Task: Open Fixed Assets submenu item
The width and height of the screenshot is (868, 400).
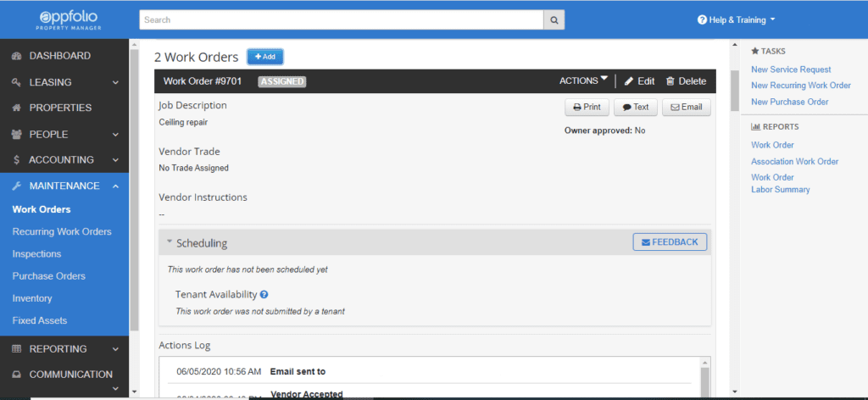Action: (x=39, y=320)
